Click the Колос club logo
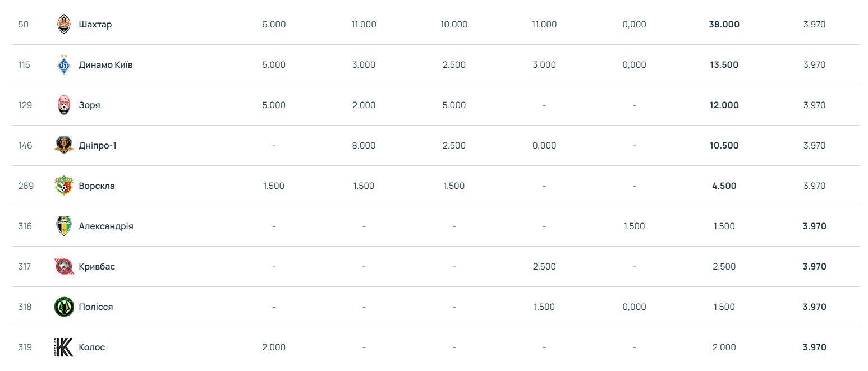 coord(64,347)
